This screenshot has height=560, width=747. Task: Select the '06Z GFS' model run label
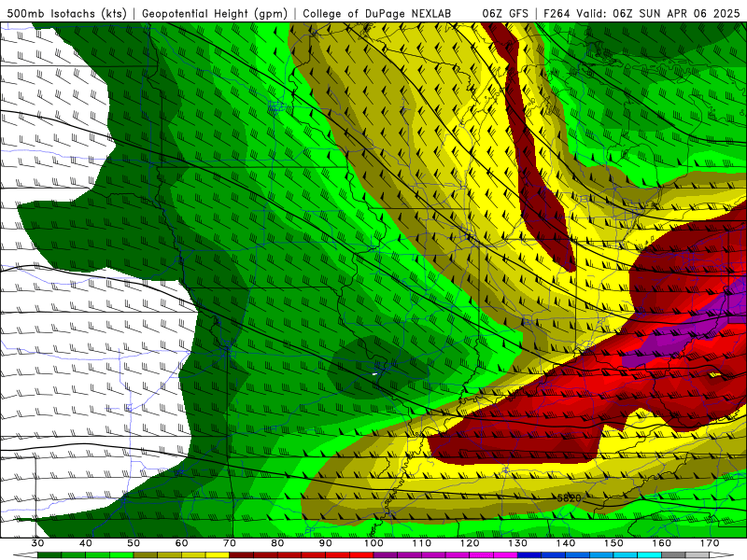click(x=505, y=13)
